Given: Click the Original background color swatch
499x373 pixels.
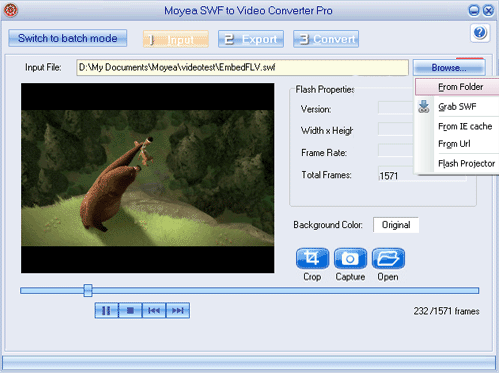Looking at the screenshot, I should coord(396,225).
